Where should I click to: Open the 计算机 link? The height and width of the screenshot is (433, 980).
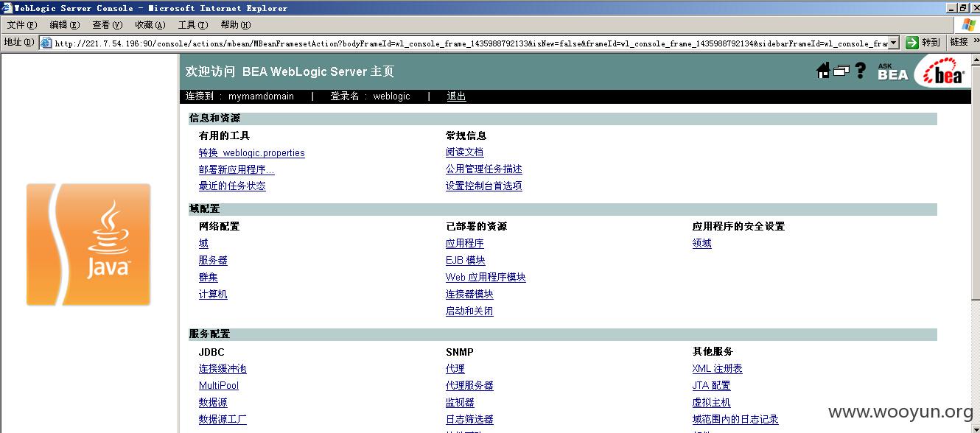(213, 295)
